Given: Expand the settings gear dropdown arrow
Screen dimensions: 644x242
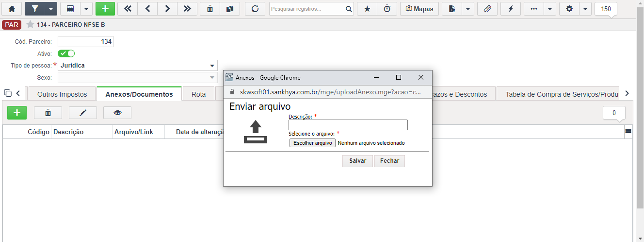Looking at the screenshot, I should pyautogui.click(x=585, y=9).
